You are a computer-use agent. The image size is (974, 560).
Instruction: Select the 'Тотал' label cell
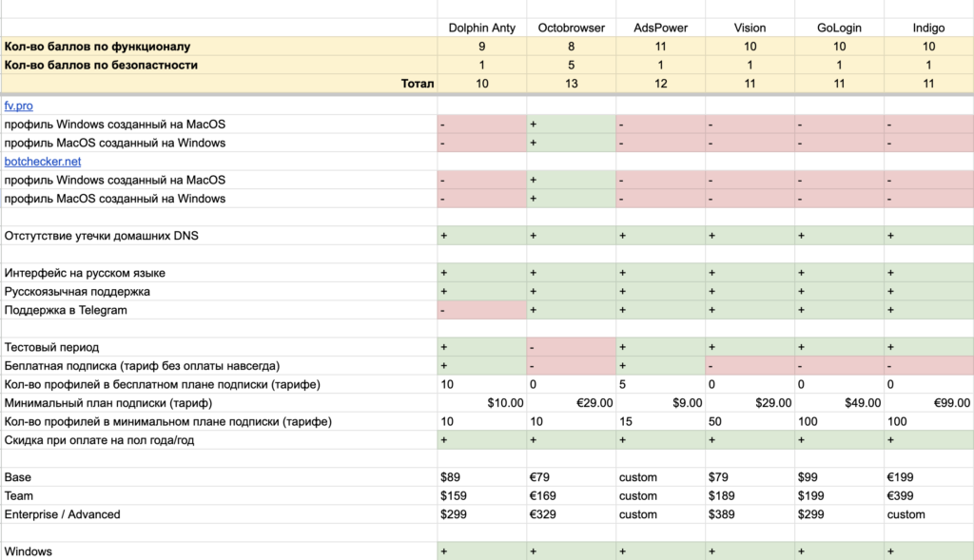pos(418,84)
